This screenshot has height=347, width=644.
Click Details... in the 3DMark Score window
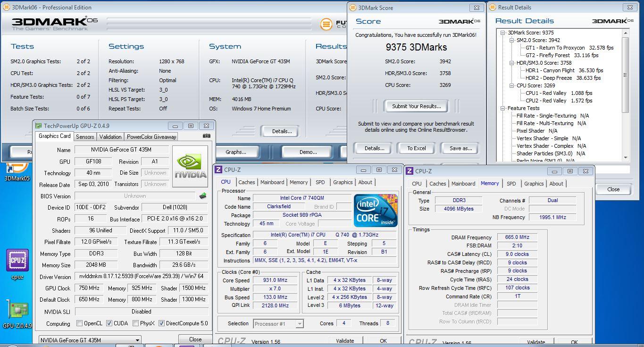click(374, 148)
